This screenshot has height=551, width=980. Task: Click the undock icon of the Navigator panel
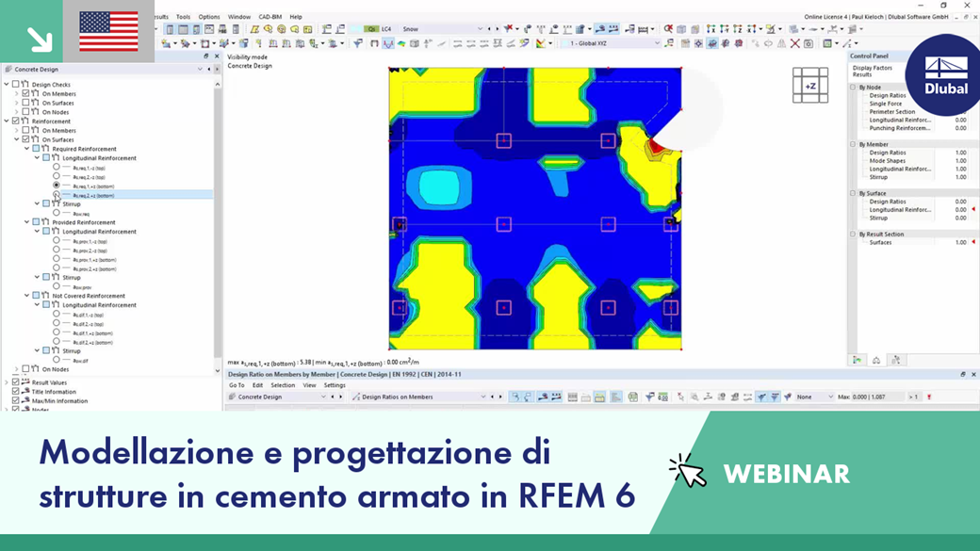click(x=206, y=57)
